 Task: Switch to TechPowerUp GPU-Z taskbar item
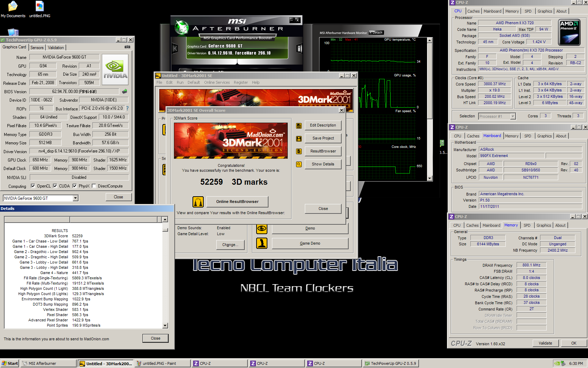tap(391, 363)
